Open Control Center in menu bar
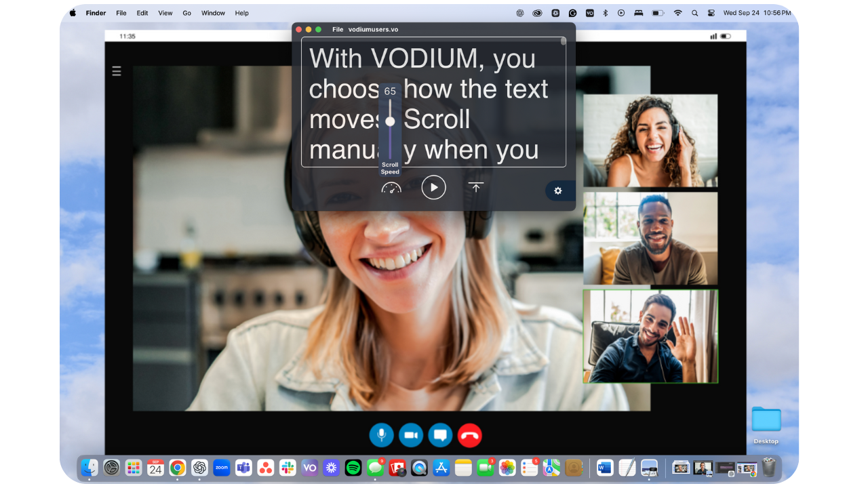The height and width of the screenshot is (488, 868). (711, 13)
